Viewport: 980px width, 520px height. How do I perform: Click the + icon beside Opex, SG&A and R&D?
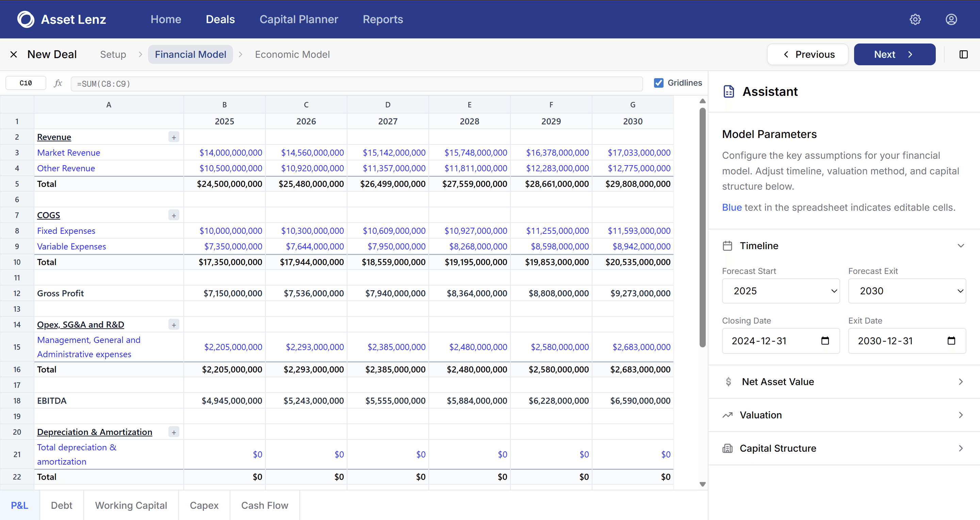[174, 324]
